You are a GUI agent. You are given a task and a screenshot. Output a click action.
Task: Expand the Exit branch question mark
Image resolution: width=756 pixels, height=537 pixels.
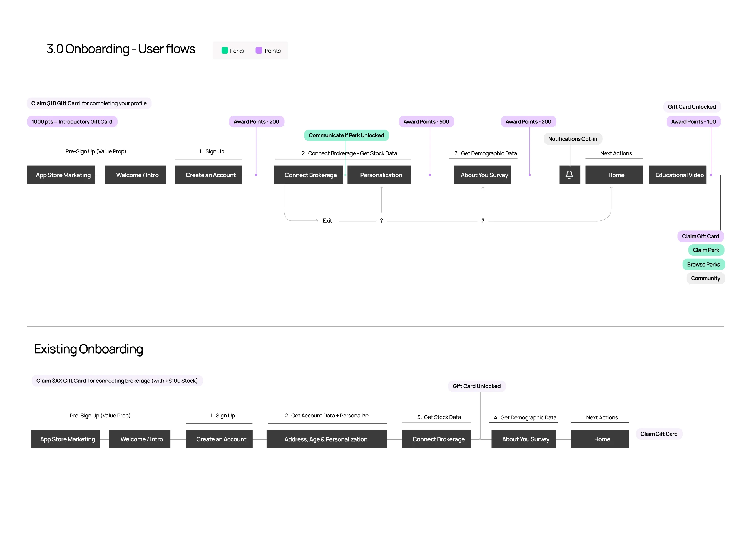click(381, 220)
